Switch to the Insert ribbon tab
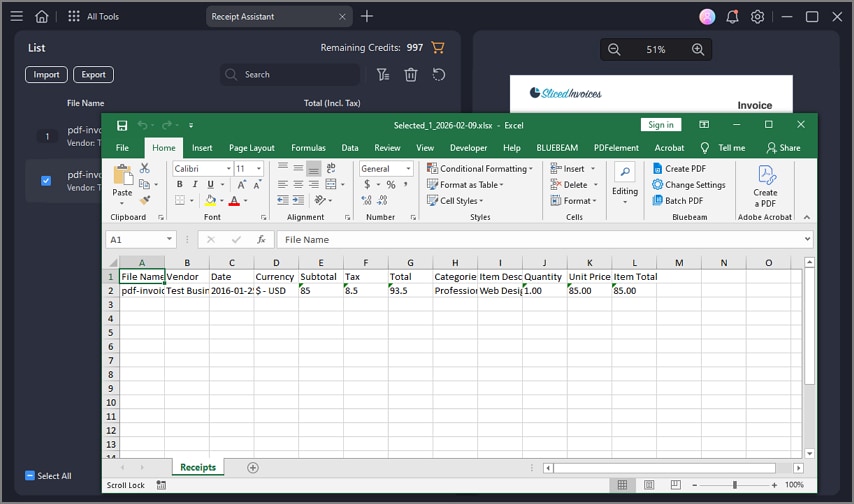 (202, 148)
